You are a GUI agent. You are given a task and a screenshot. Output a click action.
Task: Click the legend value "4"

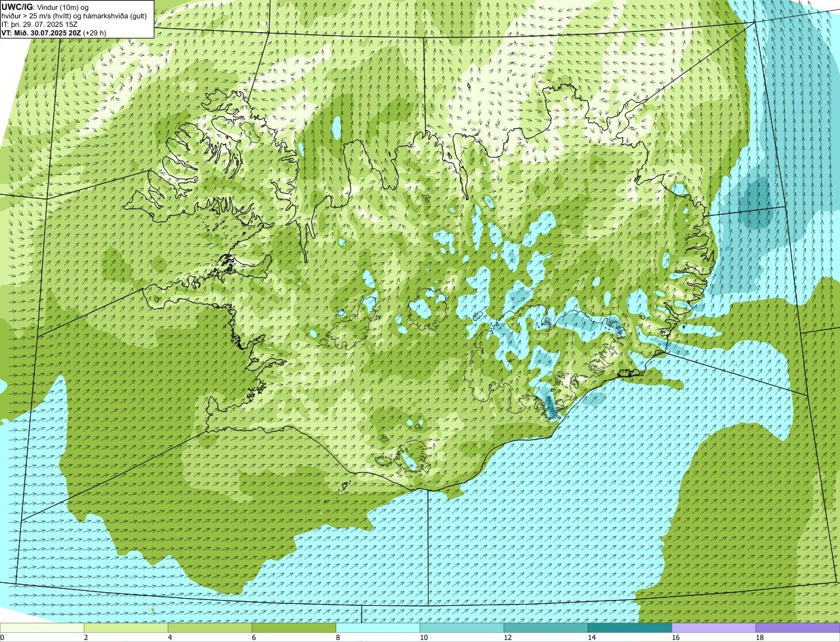click(170, 637)
